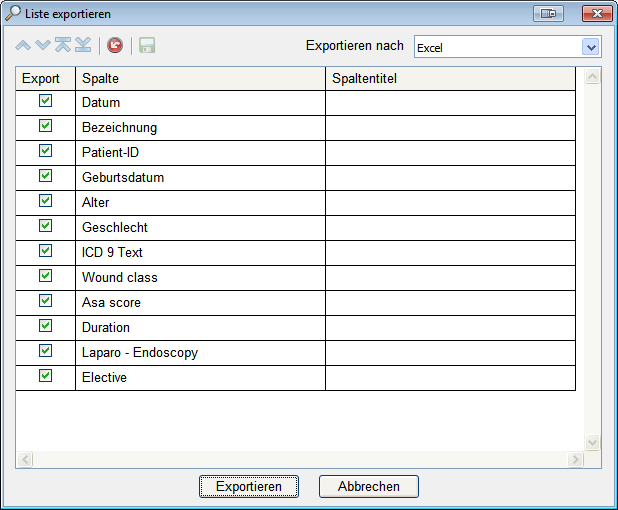Click the save floppy disk icon
The width and height of the screenshot is (618, 510).
[x=147, y=46]
